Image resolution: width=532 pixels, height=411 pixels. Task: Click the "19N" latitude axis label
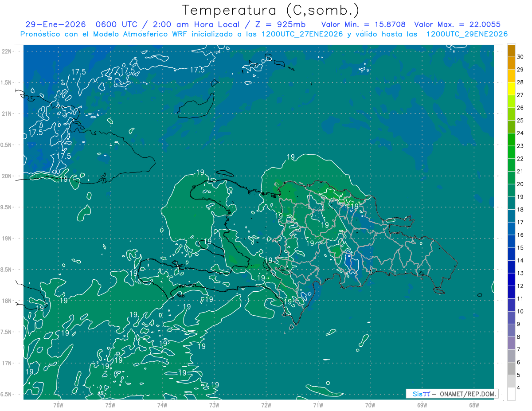(7, 239)
